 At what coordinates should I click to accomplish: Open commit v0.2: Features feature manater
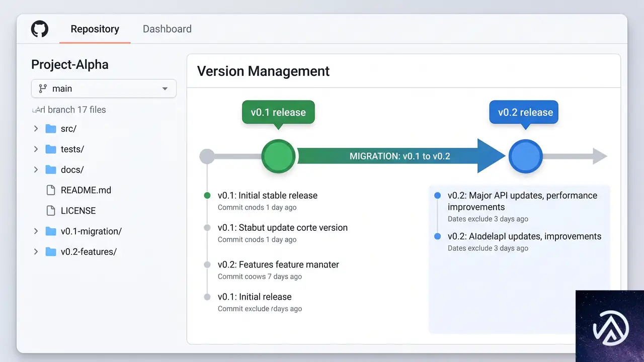click(x=278, y=264)
